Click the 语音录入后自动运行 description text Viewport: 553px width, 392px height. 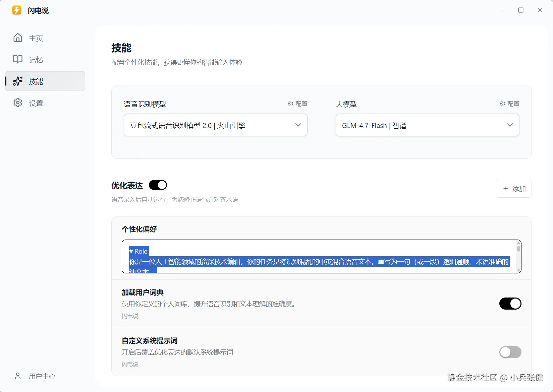click(175, 200)
